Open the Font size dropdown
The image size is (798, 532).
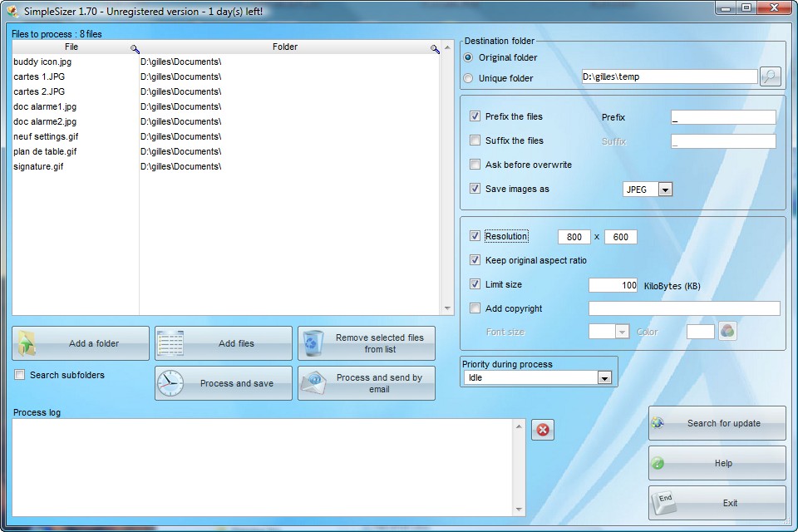click(622, 332)
